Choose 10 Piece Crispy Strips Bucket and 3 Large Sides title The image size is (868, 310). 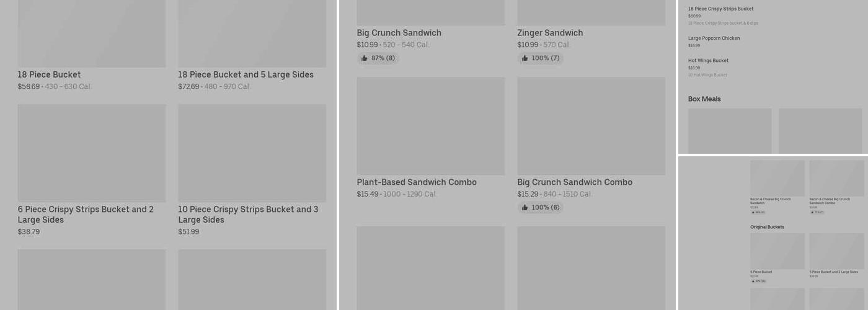click(x=248, y=215)
